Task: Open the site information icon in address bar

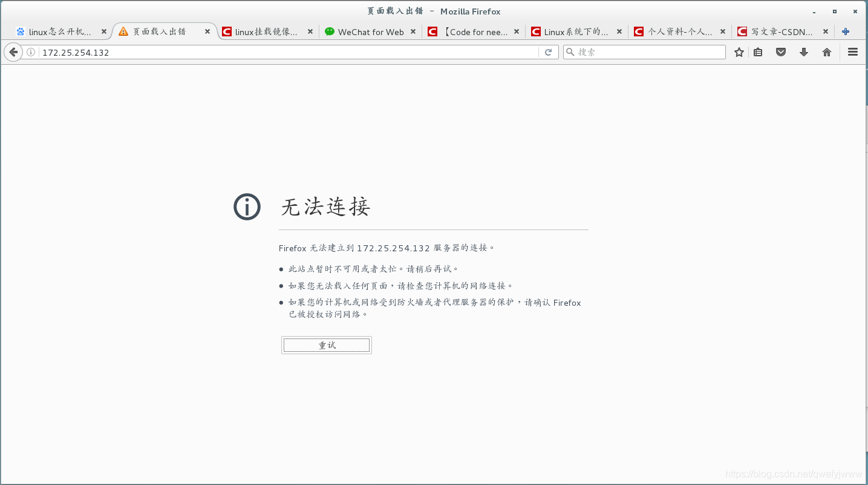Action: tap(31, 53)
